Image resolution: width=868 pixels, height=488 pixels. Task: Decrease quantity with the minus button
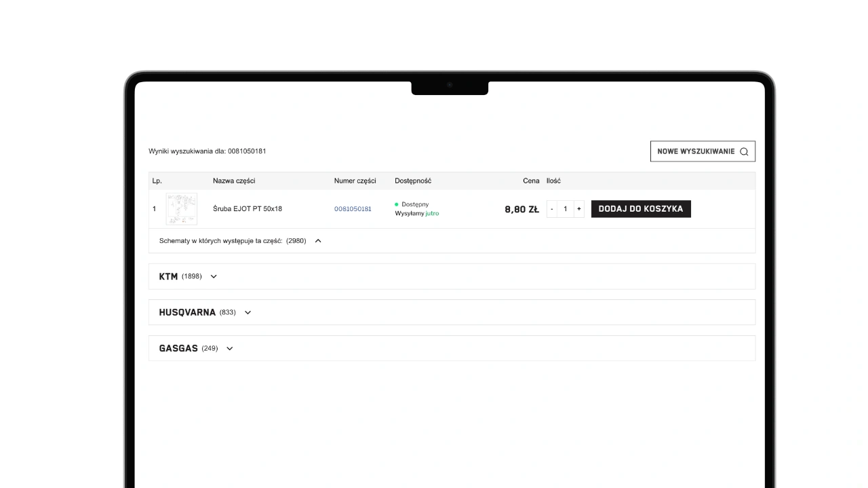tap(552, 209)
